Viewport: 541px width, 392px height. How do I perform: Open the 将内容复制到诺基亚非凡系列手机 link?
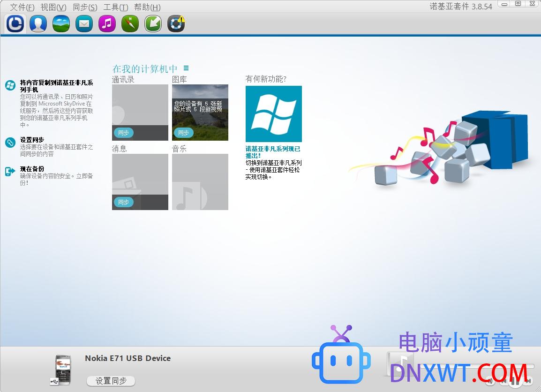click(x=57, y=86)
